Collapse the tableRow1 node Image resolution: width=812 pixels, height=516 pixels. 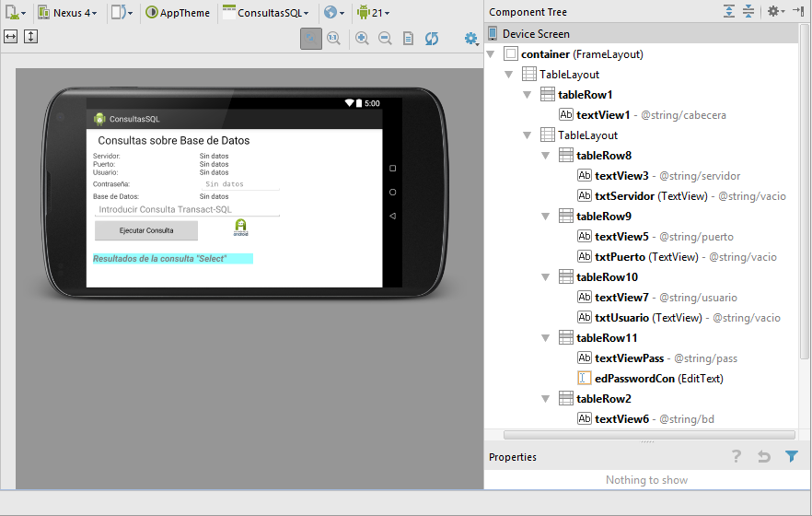point(528,95)
